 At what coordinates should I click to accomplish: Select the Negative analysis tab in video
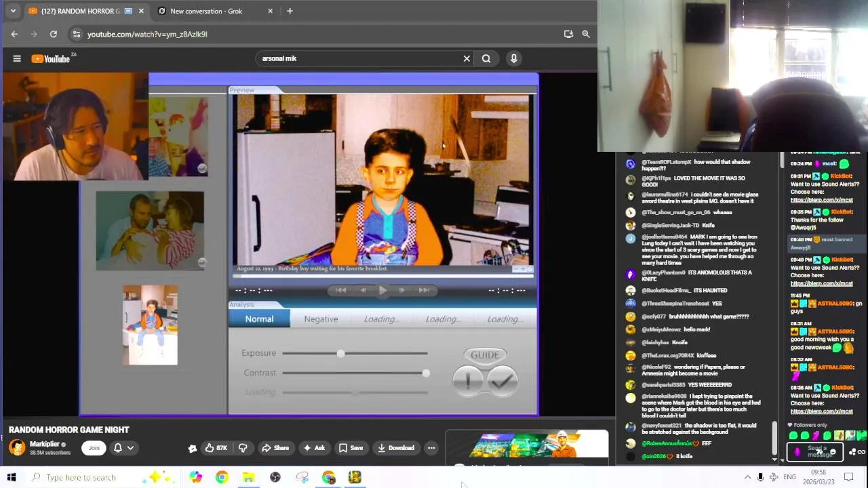coord(321,319)
